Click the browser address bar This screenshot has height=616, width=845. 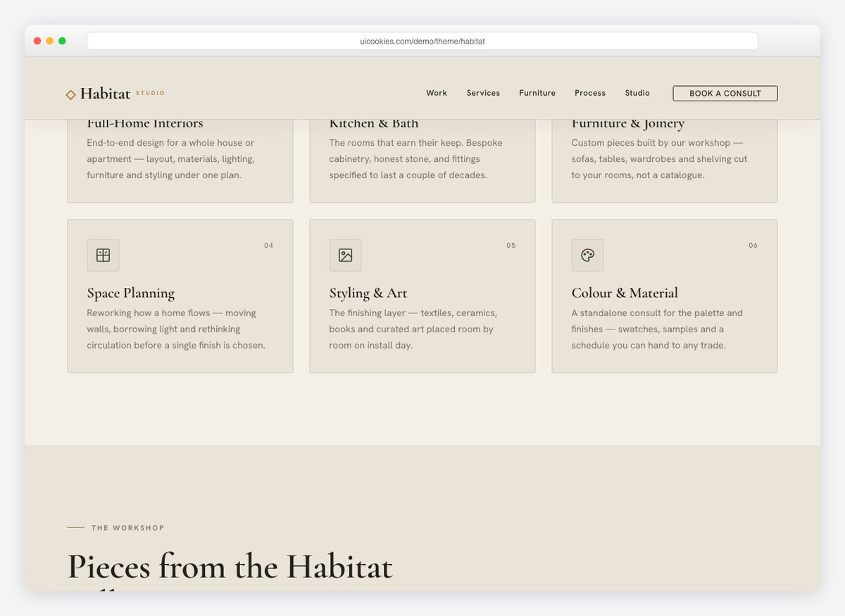[423, 41]
